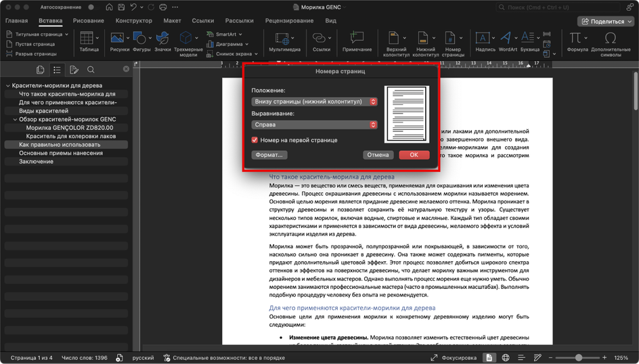Click Отмена to cancel dialog
The height and width of the screenshot is (364, 639).
click(x=378, y=155)
